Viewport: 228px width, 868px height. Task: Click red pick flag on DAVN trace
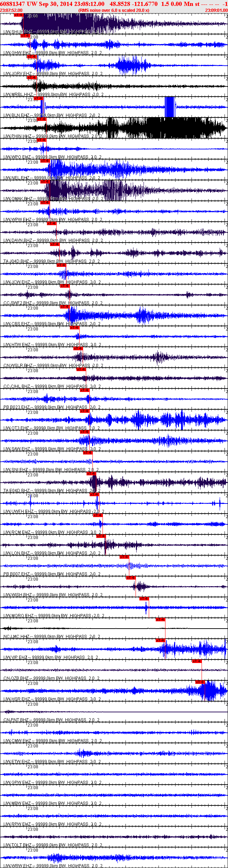point(51,223)
